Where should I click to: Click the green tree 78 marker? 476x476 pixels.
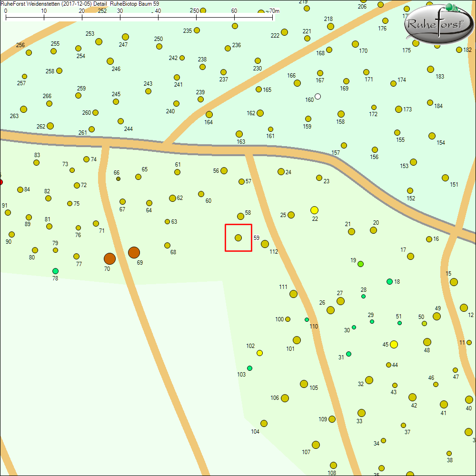pos(55,271)
